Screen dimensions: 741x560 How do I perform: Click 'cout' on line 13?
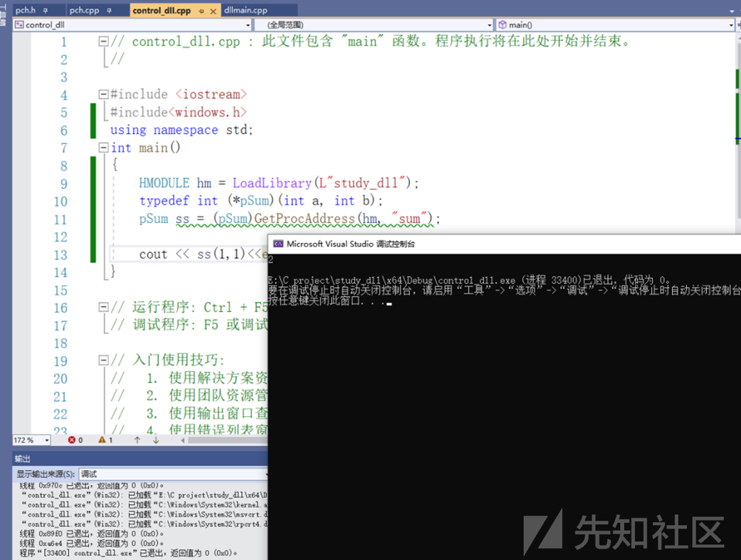153,254
